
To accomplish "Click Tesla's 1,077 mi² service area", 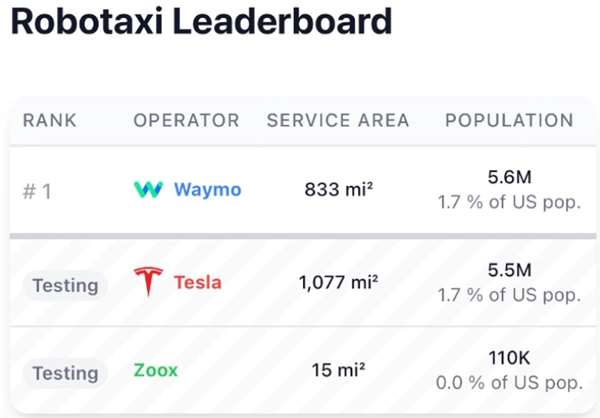I will click(338, 282).
